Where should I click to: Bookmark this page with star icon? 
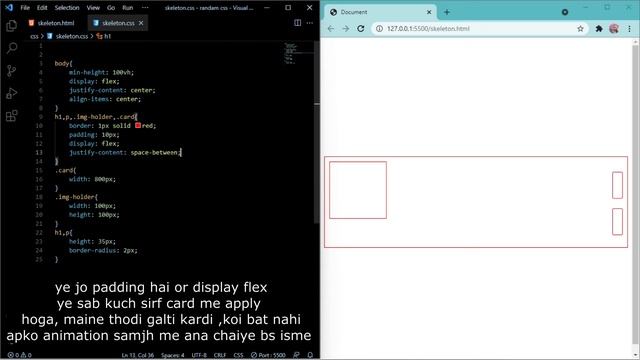(x=580, y=29)
